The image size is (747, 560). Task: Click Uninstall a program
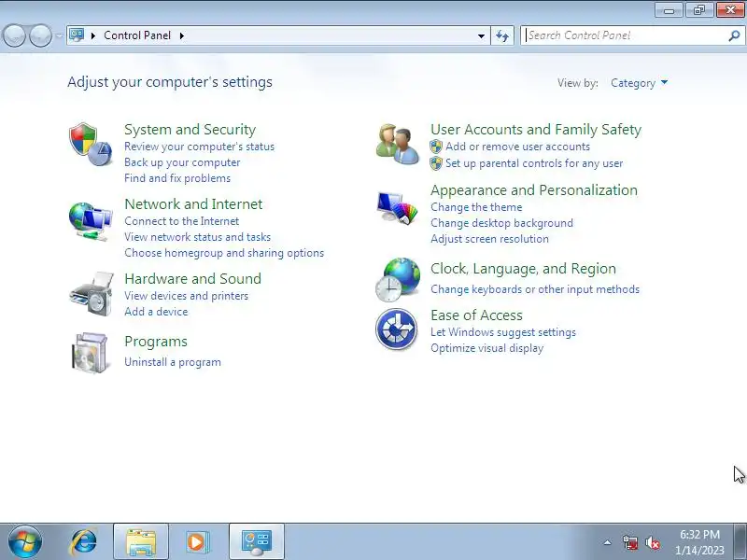tap(173, 362)
